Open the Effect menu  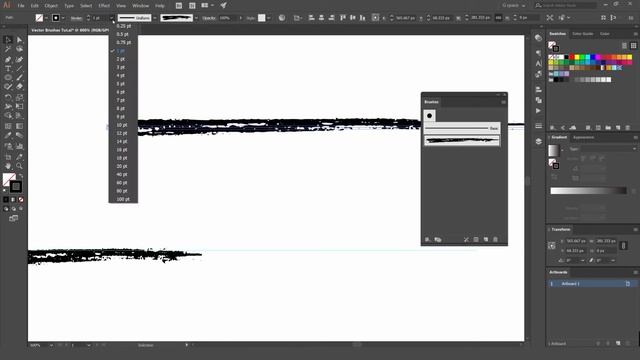pyautogui.click(x=104, y=6)
